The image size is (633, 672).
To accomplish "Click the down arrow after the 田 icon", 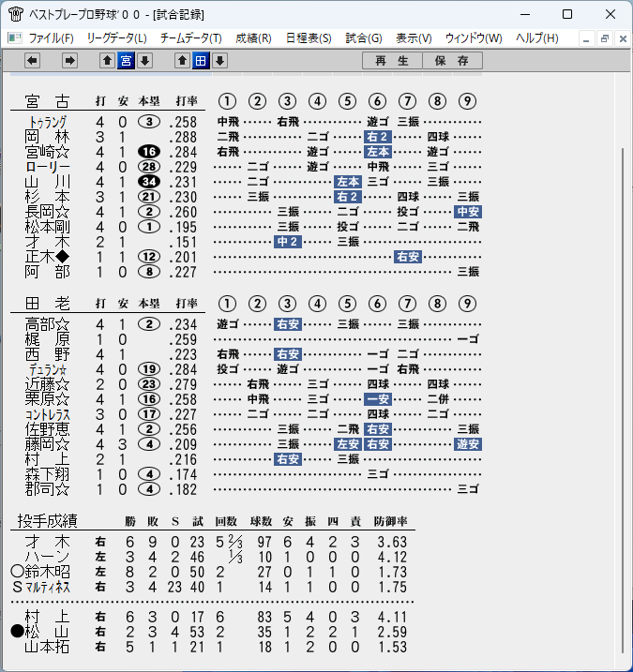I will click(220, 60).
